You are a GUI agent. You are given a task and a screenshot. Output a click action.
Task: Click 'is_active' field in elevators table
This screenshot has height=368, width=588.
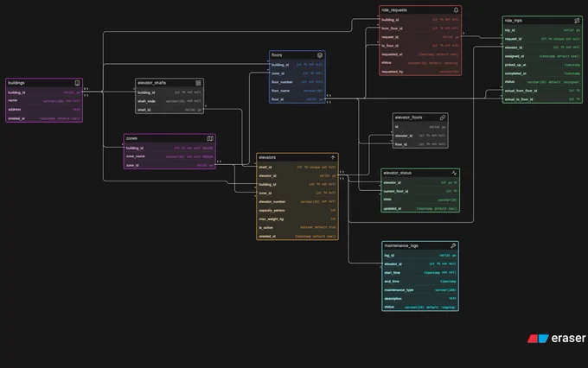pos(297,227)
